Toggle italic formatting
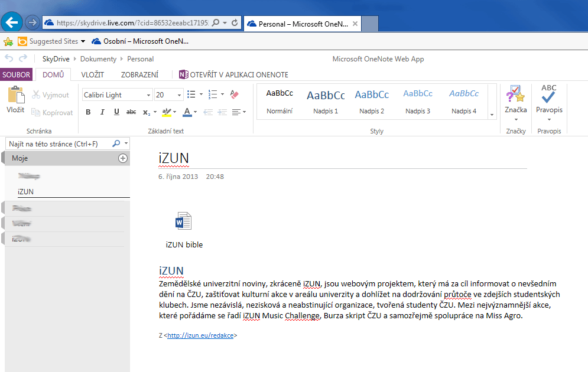The height and width of the screenshot is (372, 588). click(x=102, y=112)
